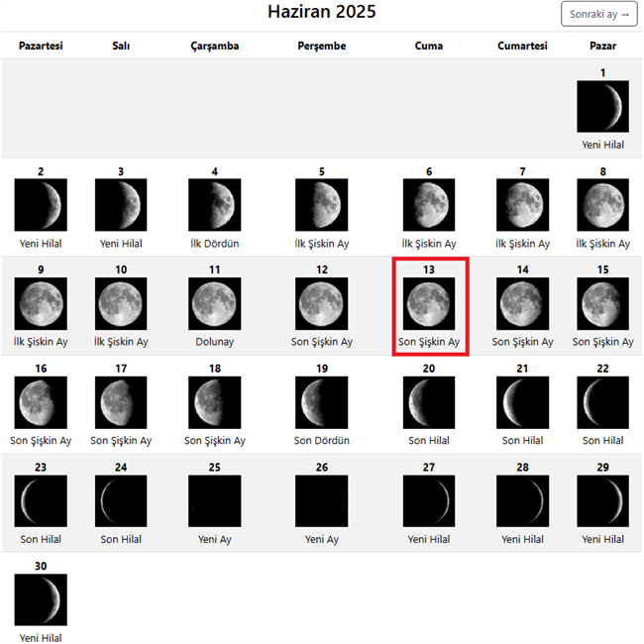Select the moon image for June 5

point(322,205)
